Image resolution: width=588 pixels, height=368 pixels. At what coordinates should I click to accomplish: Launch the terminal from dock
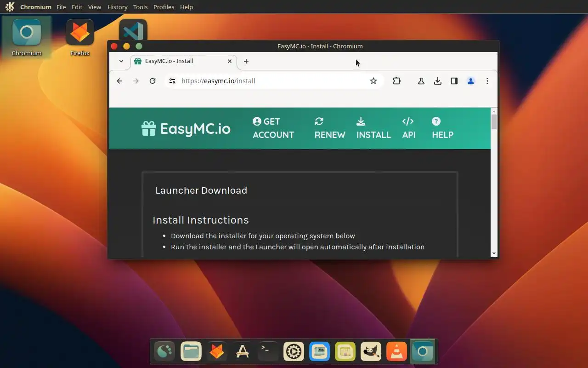pos(268,352)
